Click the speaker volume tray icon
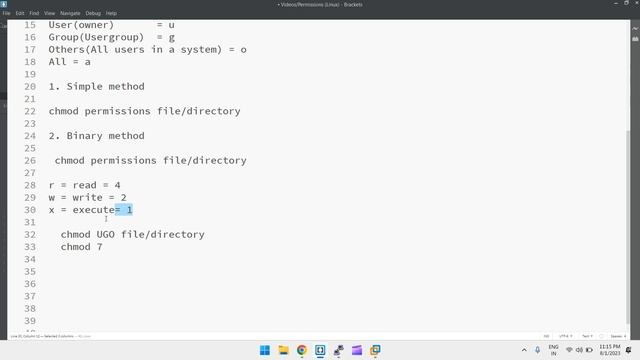The image size is (640, 360). pos(579,350)
